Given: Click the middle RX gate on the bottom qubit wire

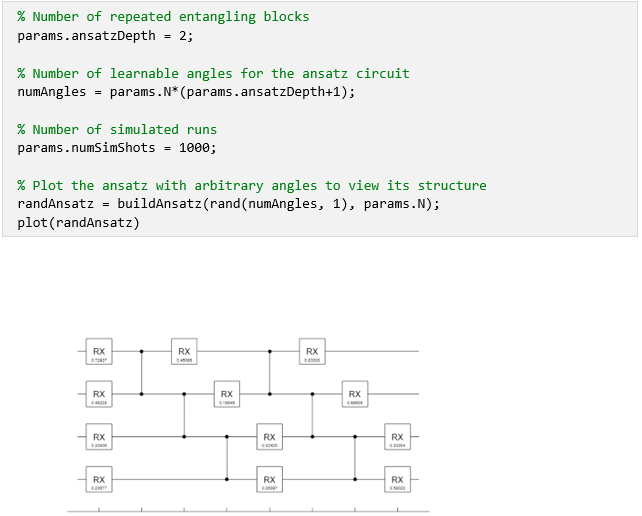Looking at the screenshot, I should tap(269, 480).
